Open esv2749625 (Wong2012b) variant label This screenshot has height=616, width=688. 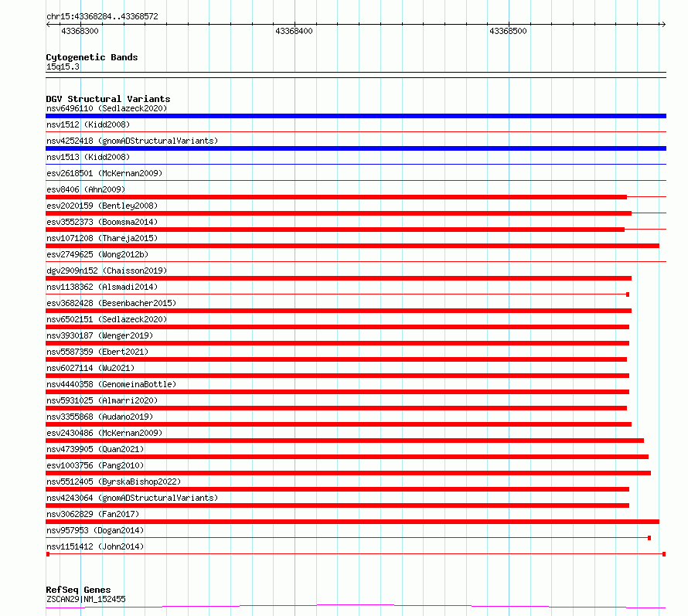point(97,254)
